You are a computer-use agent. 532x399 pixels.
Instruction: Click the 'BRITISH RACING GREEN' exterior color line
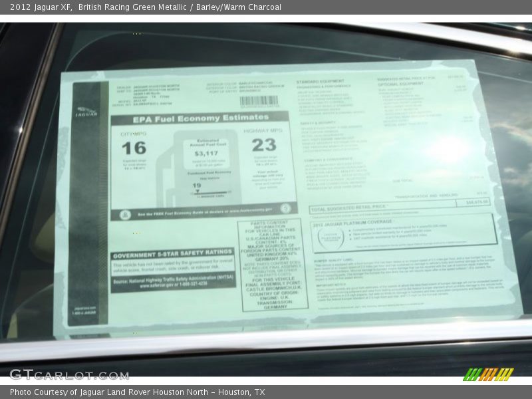click(x=261, y=87)
